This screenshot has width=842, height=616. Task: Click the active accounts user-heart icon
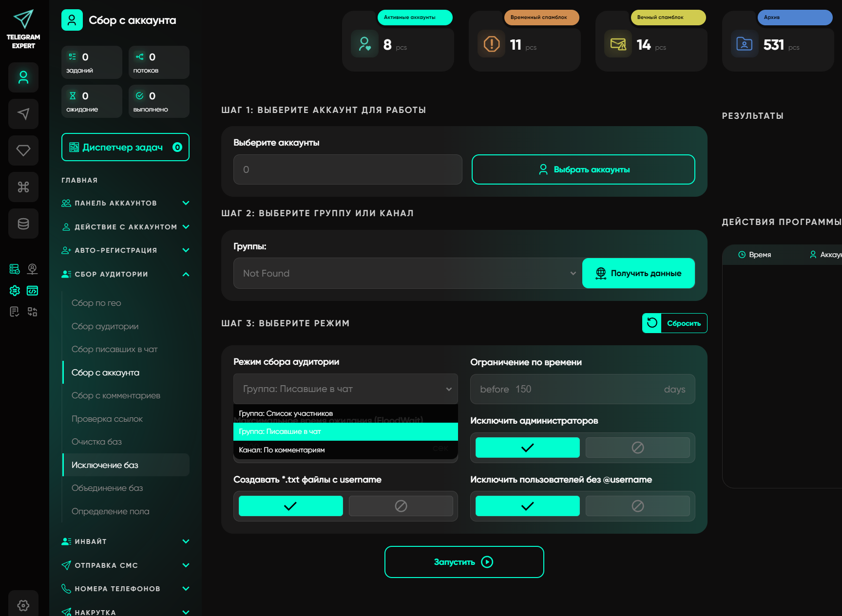pyautogui.click(x=365, y=44)
